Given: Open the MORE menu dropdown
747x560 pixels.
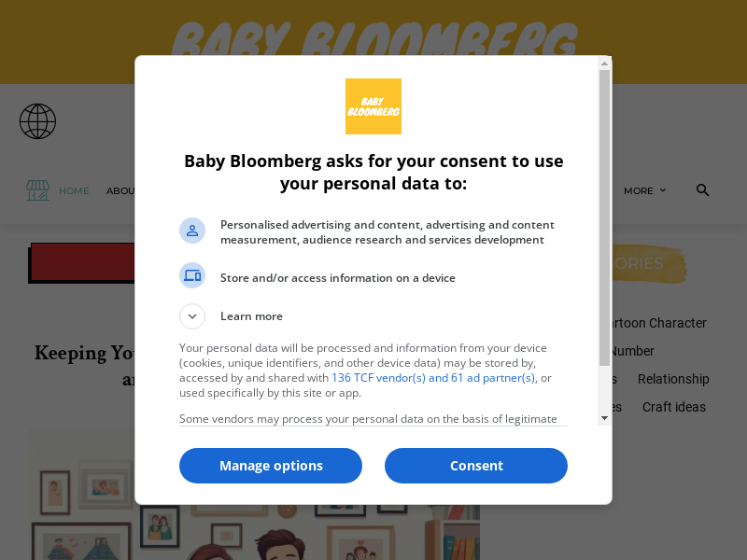Looking at the screenshot, I should (x=644, y=190).
